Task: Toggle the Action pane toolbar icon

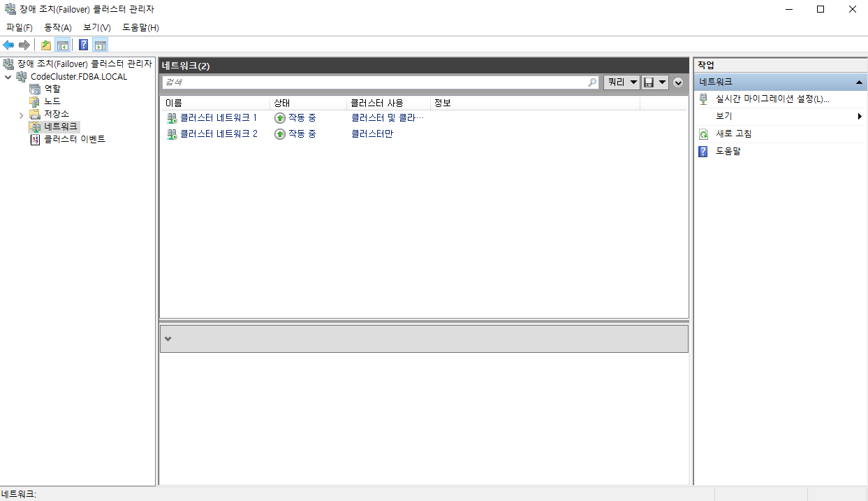Action: [101, 45]
